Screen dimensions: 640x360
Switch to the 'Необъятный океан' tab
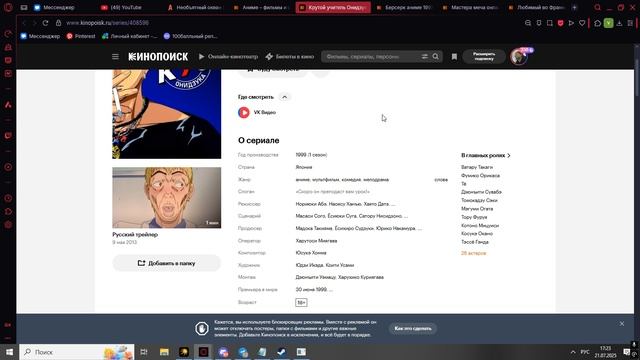coord(195,7)
